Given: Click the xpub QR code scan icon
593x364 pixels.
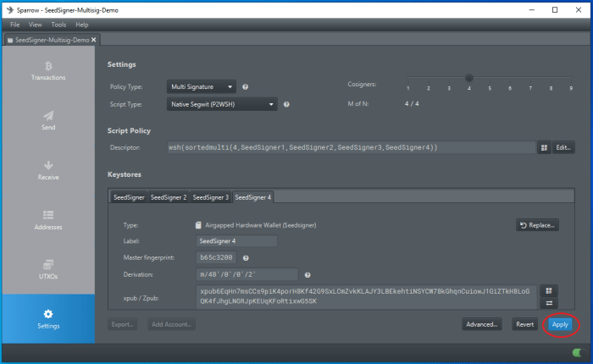Looking at the screenshot, I should tap(548, 290).
